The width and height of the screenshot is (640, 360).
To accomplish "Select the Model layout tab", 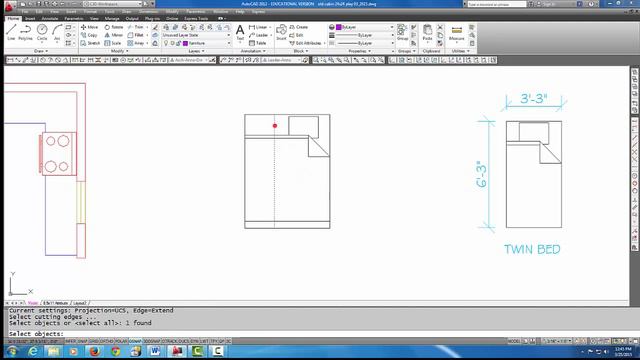I will 33,303.
